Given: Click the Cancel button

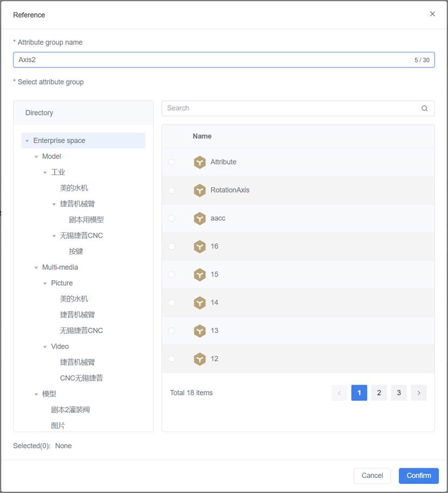Looking at the screenshot, I should pyautogui.click(x=372, y=475).
